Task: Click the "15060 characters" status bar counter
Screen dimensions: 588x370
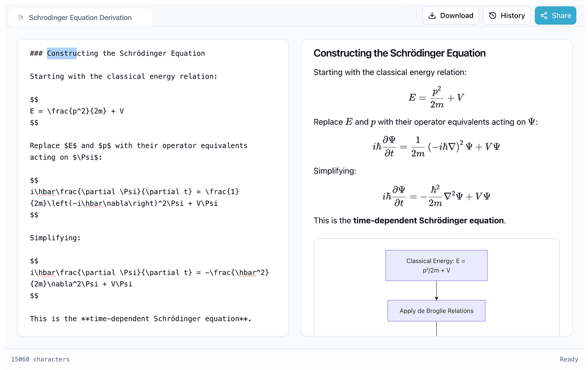Action: 41,359
